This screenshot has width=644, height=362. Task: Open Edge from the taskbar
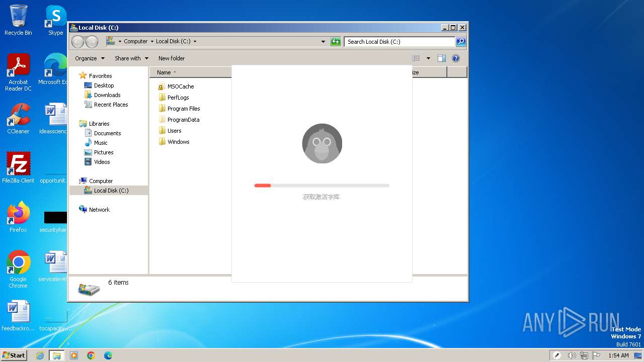click(108, 355)
